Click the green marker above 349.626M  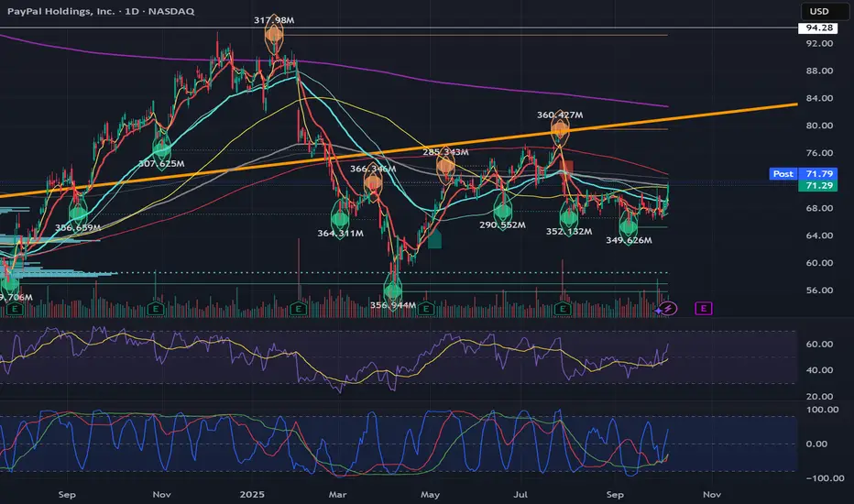click(629, 226)
